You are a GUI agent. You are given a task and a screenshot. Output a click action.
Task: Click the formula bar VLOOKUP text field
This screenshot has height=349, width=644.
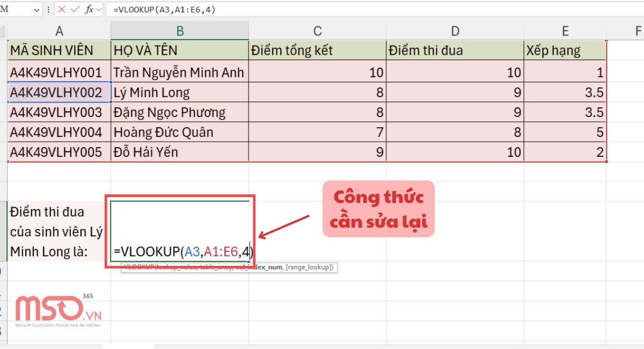tap(374, 9)
